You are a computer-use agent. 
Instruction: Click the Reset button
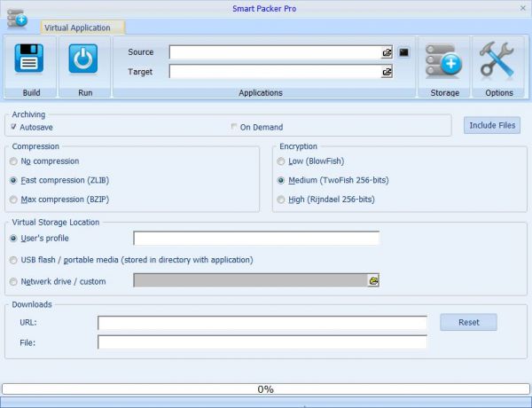pos(468,323)
